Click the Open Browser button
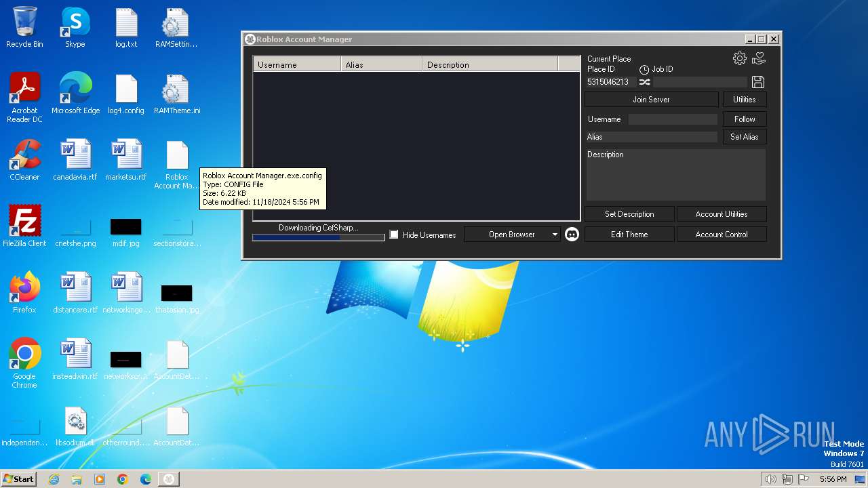 [x=512, y=235]
